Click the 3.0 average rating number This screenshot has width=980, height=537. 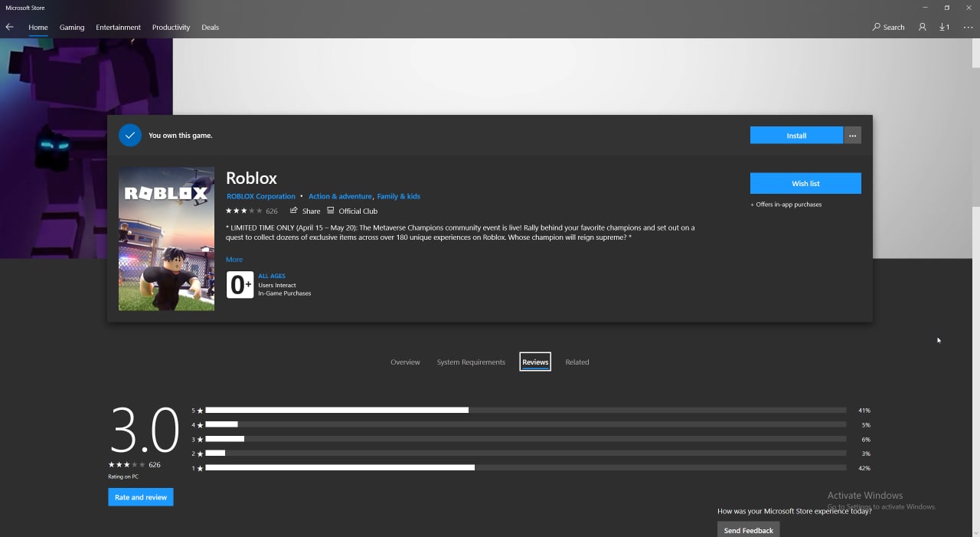145,430
